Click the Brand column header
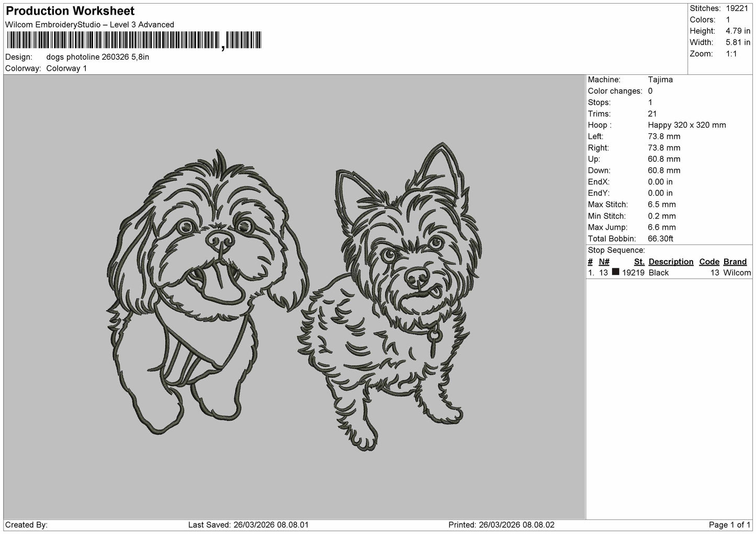This screenshot has height=534, width=756. pyautogui.click(x=735, y=262)
